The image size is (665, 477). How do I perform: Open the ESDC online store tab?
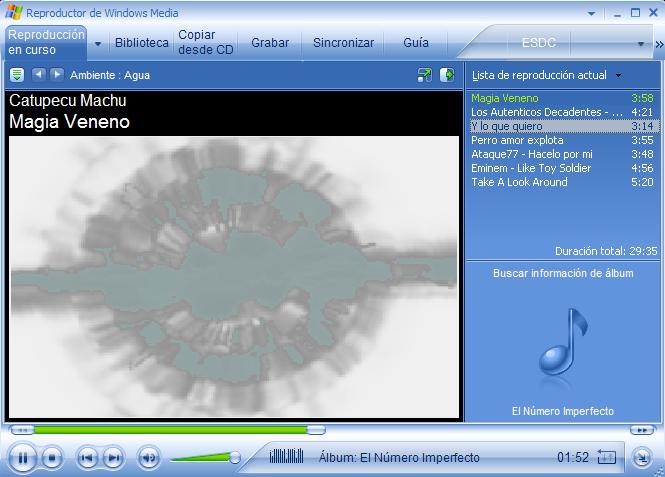539,43
